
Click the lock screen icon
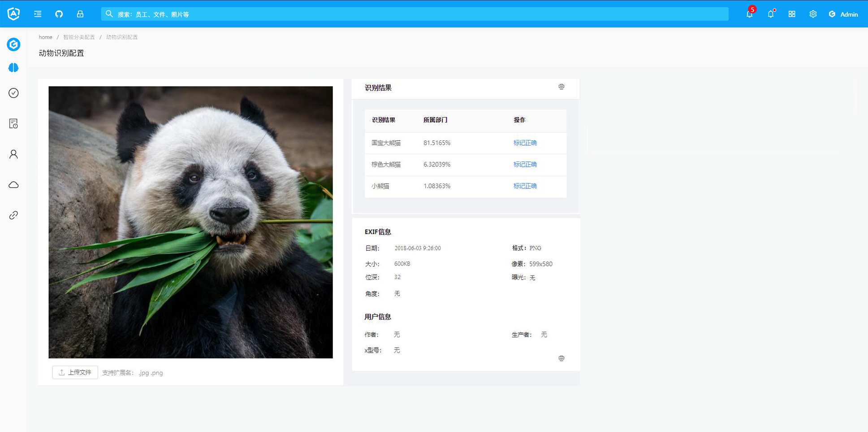click(80, 14)
